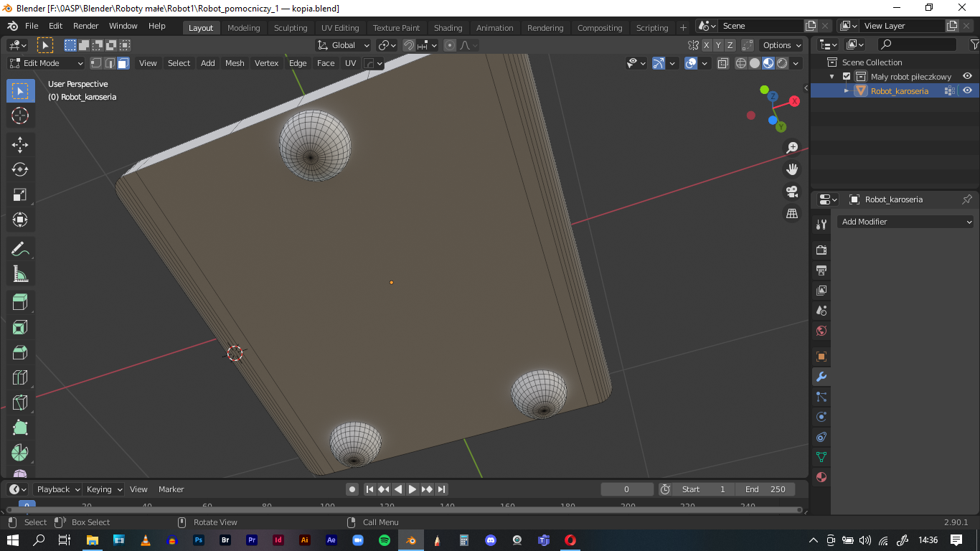This screenshot has width=980, height=551.
Task: Open the Object Data properties tab
Action: coord(821,457)
